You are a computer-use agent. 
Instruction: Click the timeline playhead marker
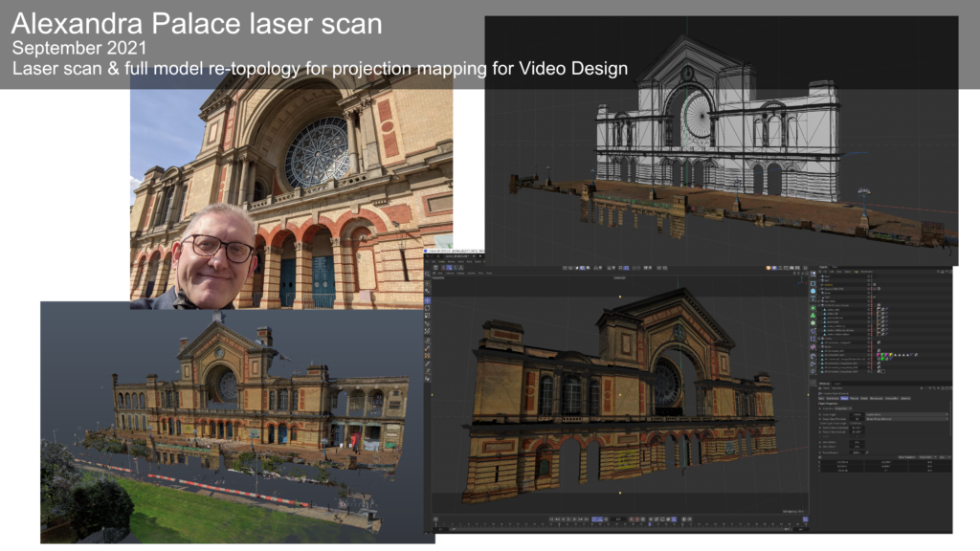coord(650,524)
